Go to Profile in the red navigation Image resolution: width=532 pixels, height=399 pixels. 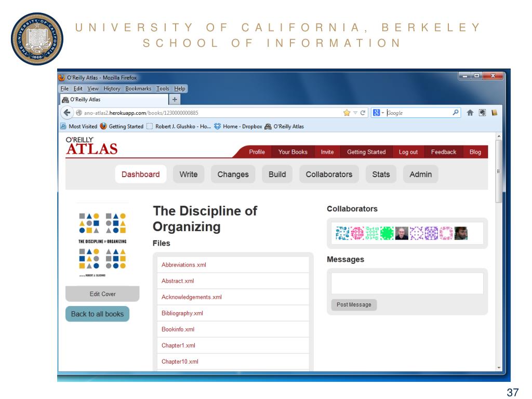(257, 152)
